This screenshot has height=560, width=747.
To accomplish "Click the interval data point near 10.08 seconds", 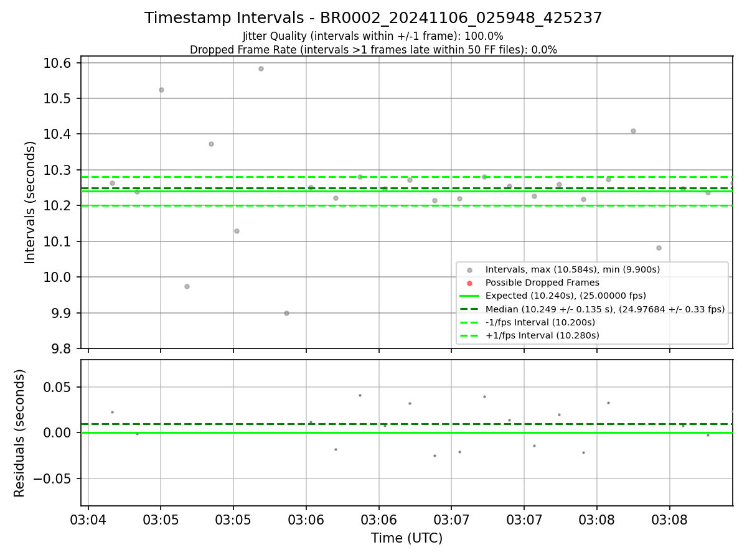I will pos(659,248).
